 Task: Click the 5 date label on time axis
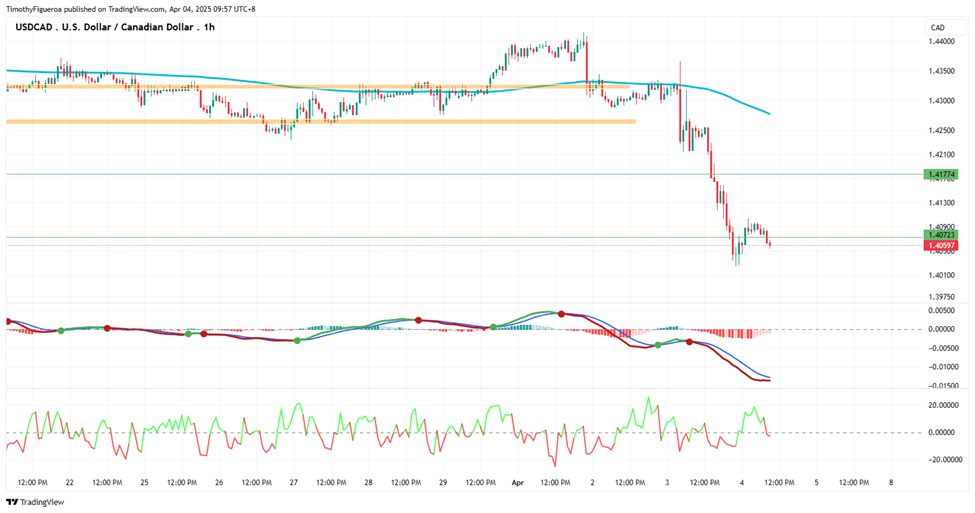coord(816,483)
